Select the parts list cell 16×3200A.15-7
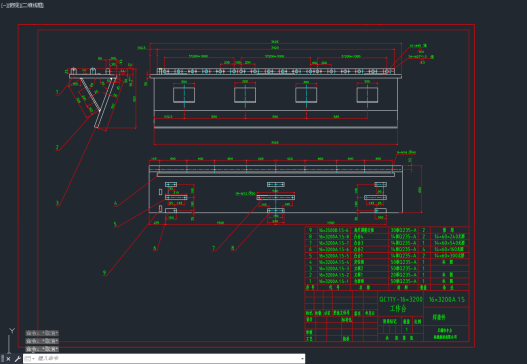Image resolution: width=527 pixels, height=364 pixels. pyautogui.click(x=334, y=243)
